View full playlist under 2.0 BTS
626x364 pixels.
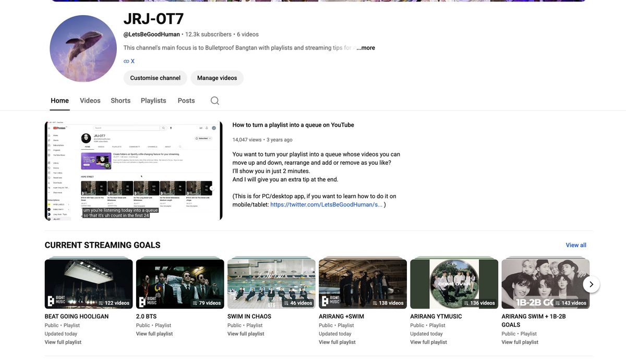(x=154, y=334)
